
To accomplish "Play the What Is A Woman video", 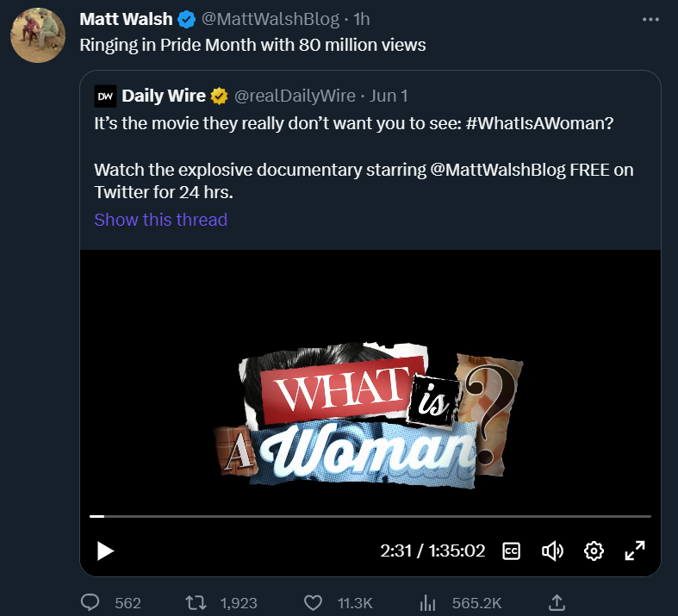I will 105,551.
